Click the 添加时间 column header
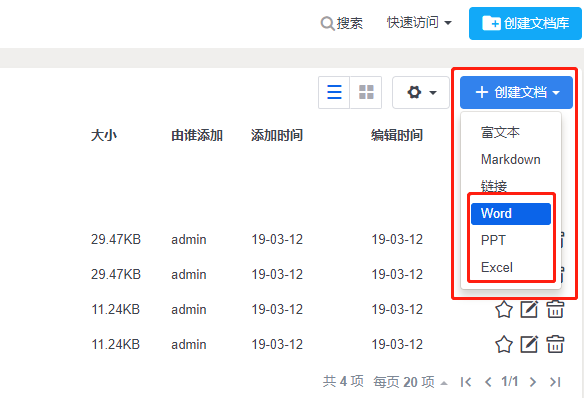Screen dimensions: 584x398 coord(277,136)
